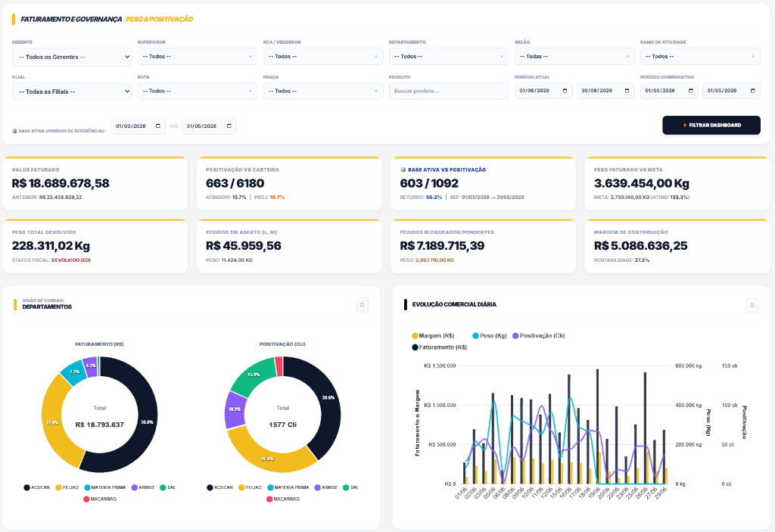Click Pedidos em Aberto value R$ 45.959,56
Image resolution: width=775 pixels, height=532 pixels.
tap(244, 246)
